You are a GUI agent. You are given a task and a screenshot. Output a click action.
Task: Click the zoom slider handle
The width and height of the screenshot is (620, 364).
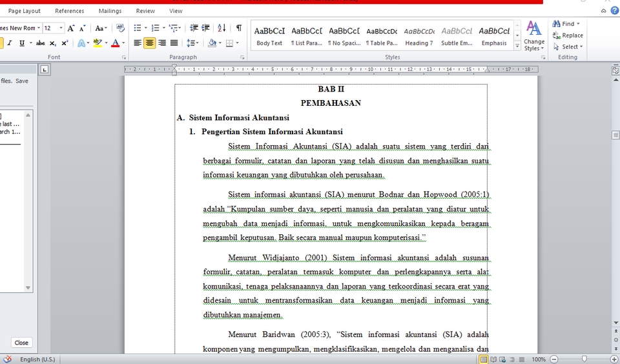coord(584,359)
